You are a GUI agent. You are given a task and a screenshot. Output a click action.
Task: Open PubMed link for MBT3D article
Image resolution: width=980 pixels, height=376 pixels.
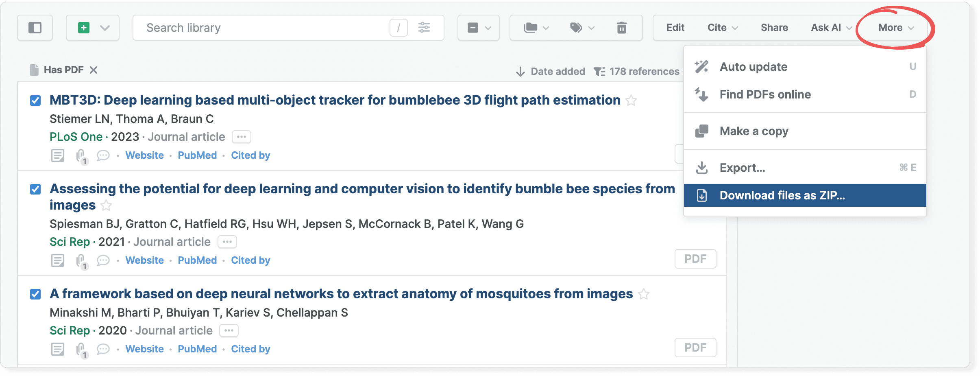click(197, 155)
